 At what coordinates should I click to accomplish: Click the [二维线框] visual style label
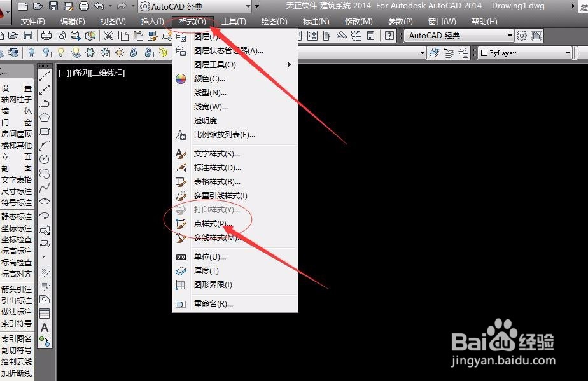click(108, 73)
